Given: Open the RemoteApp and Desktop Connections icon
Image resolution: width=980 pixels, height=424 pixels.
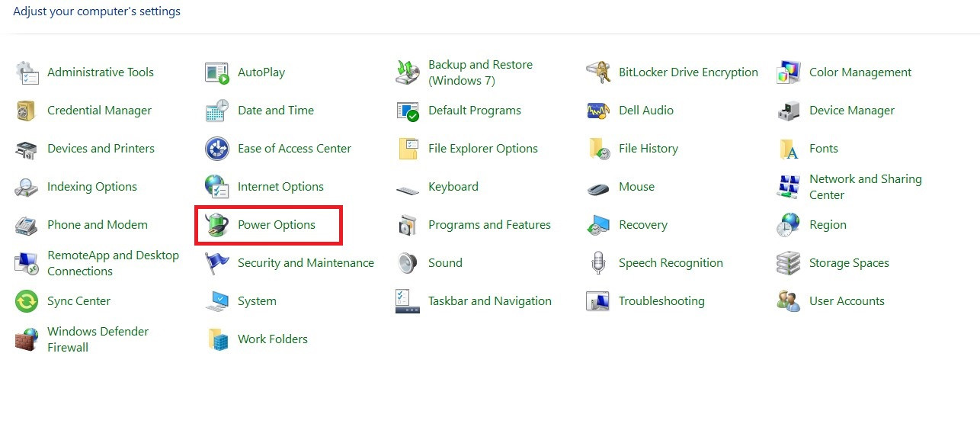Looking at the screenshot, I should pyautogui.click(x=27, y=263).
